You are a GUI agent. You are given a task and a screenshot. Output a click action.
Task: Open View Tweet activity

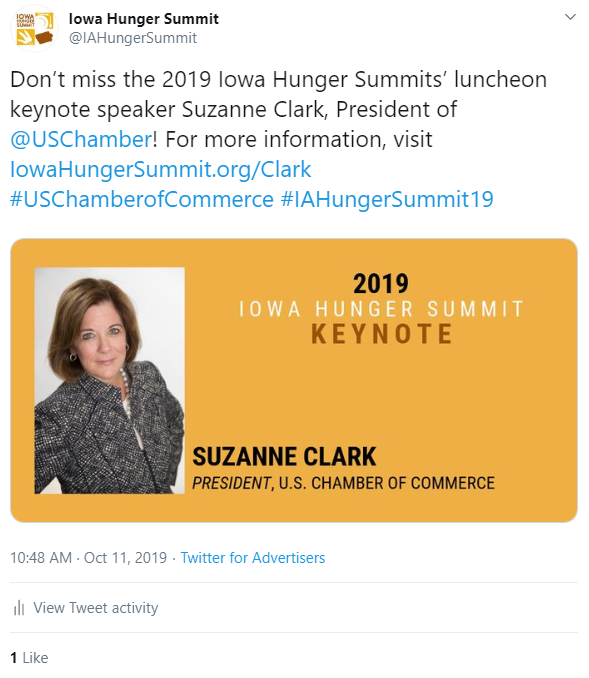96,608
